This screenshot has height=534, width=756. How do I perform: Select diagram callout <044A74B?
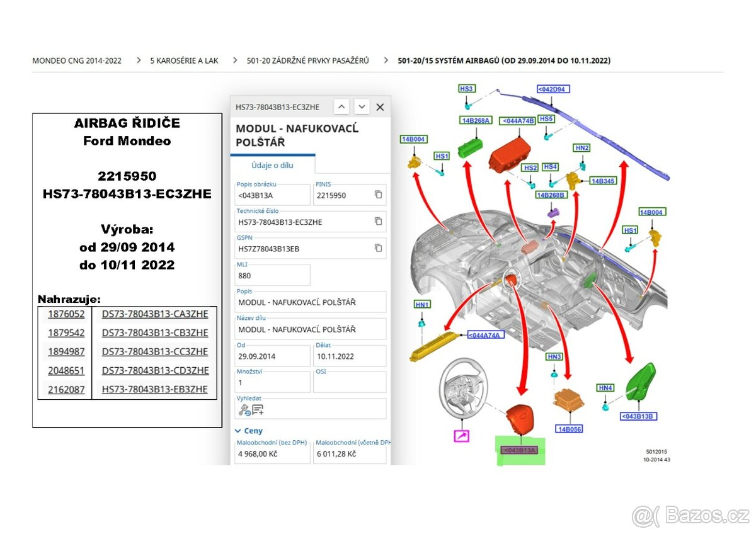point(517,120)
